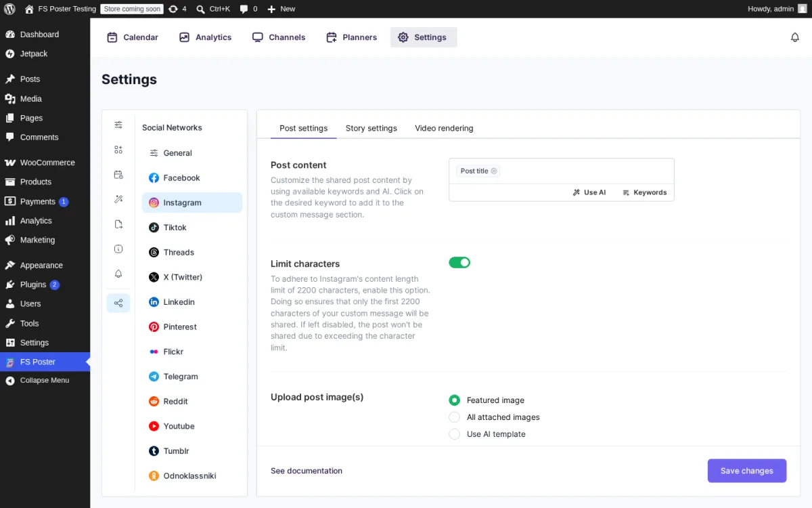Switch to Video rendering tab
The height and width of the screenshot is (508, 812).
pyautogui.click(x=444, y=128)
